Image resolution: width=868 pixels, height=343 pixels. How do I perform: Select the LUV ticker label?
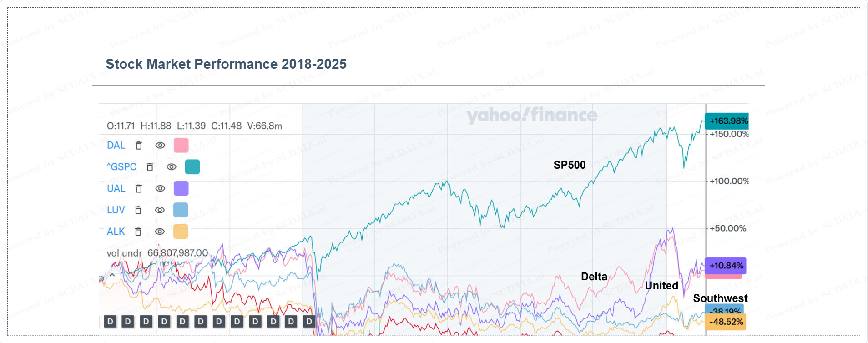116,210
